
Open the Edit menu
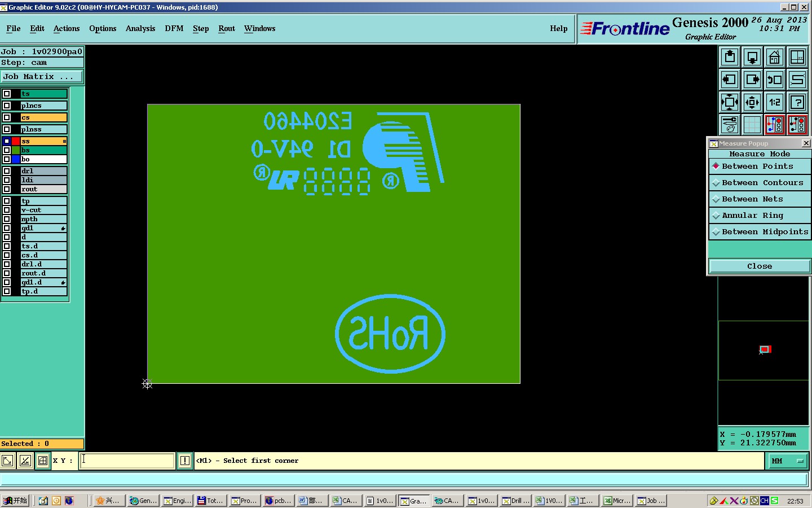coord(37,29)
